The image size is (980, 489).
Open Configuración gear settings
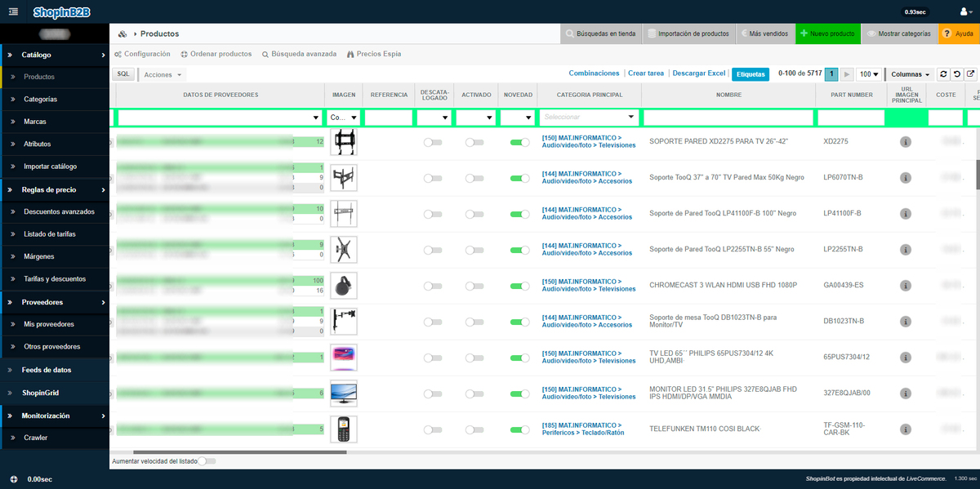pos(143,54)
